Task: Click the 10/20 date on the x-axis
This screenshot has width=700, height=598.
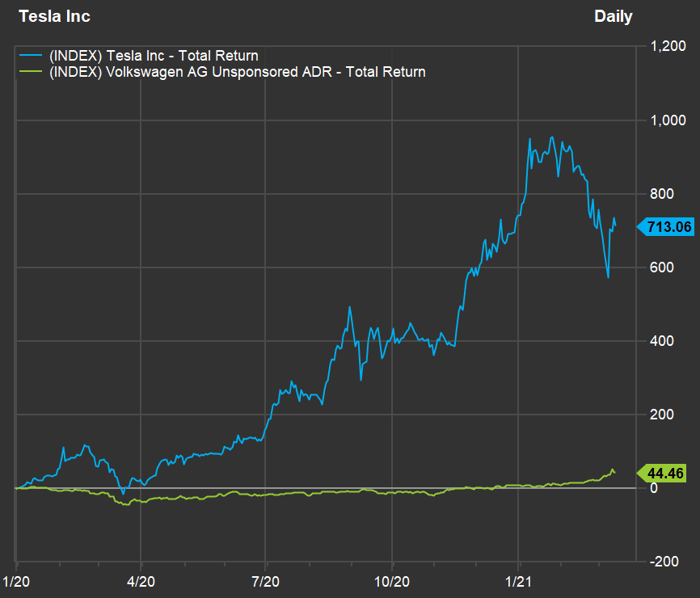Action: point(391,580)
